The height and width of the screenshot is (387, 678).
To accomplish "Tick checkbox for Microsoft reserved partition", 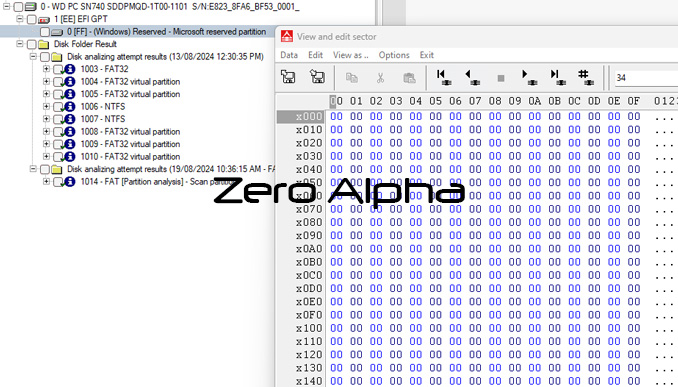I will (x=45, y=32).
